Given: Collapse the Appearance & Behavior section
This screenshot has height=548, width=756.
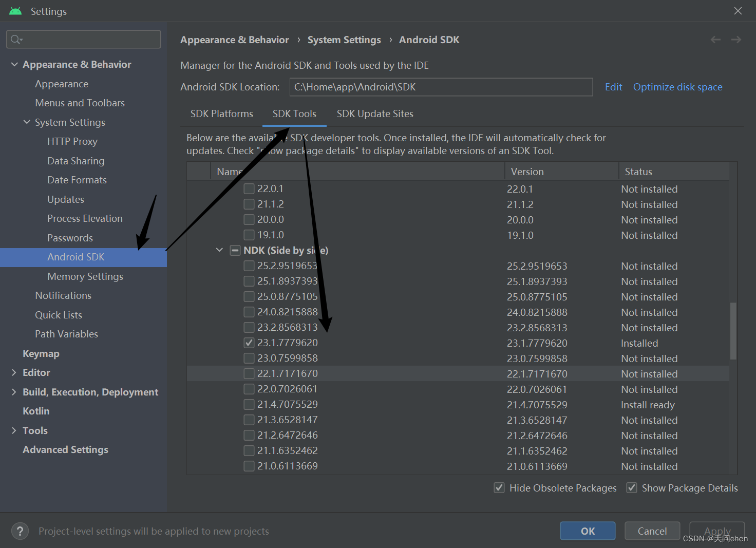Looking at the screenshot, I should coord(14,64).
